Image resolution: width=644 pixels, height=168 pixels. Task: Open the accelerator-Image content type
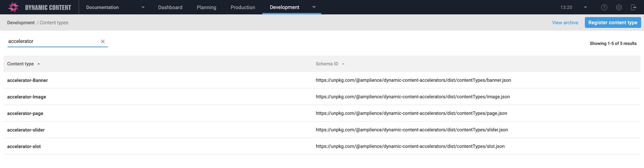coord(26,97)
